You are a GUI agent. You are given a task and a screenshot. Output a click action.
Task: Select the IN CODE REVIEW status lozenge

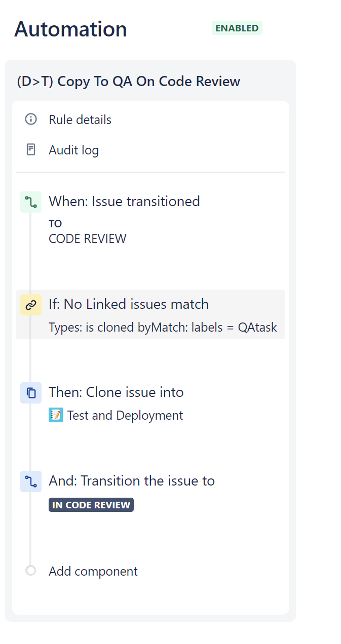(91, 504)
